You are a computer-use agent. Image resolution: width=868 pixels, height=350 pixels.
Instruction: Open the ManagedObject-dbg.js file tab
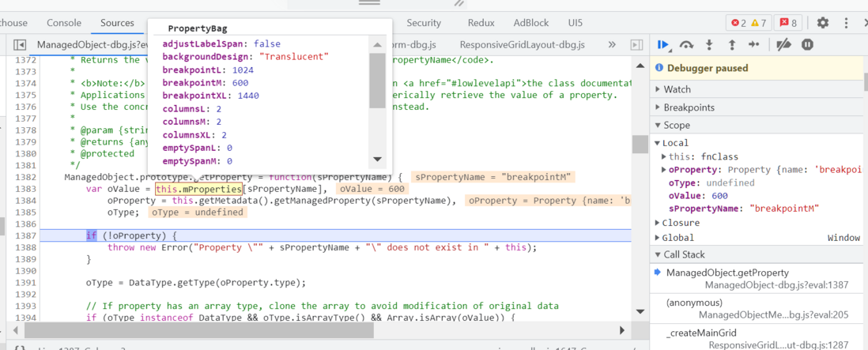92,45
